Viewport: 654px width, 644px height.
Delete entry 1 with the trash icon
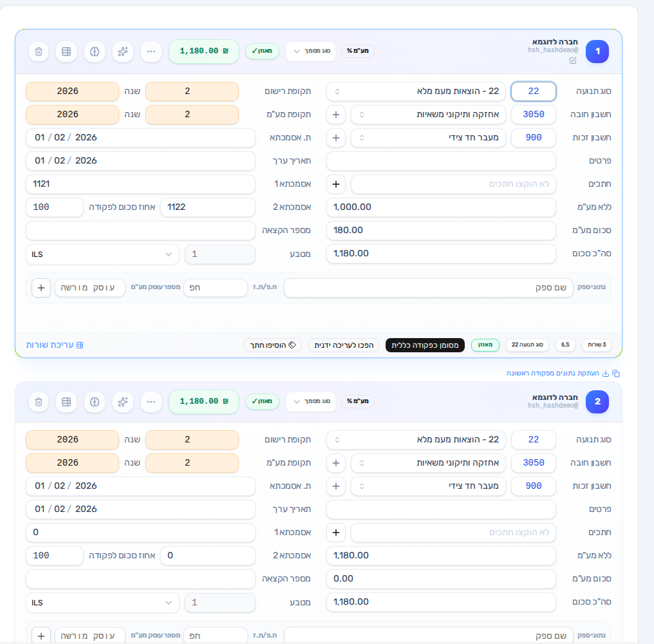[39, 52]
